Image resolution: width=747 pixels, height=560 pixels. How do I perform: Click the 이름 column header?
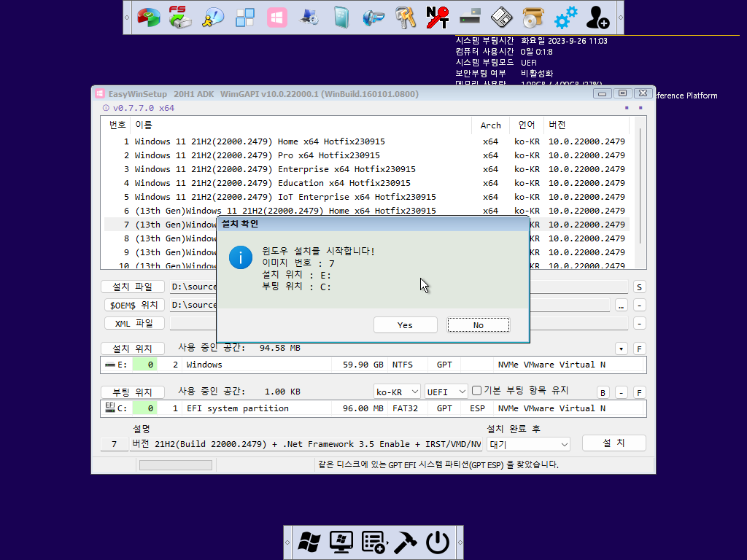tap(301, 125)
